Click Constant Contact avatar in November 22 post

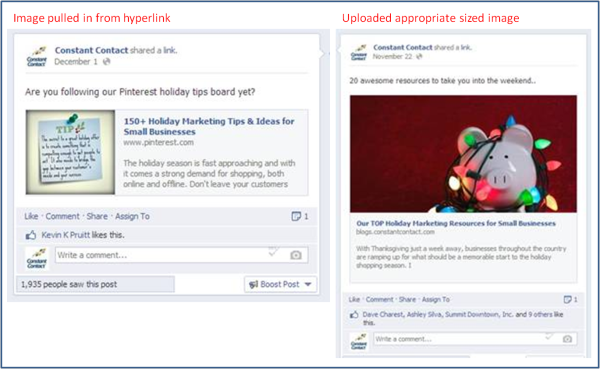click(359, 52)
